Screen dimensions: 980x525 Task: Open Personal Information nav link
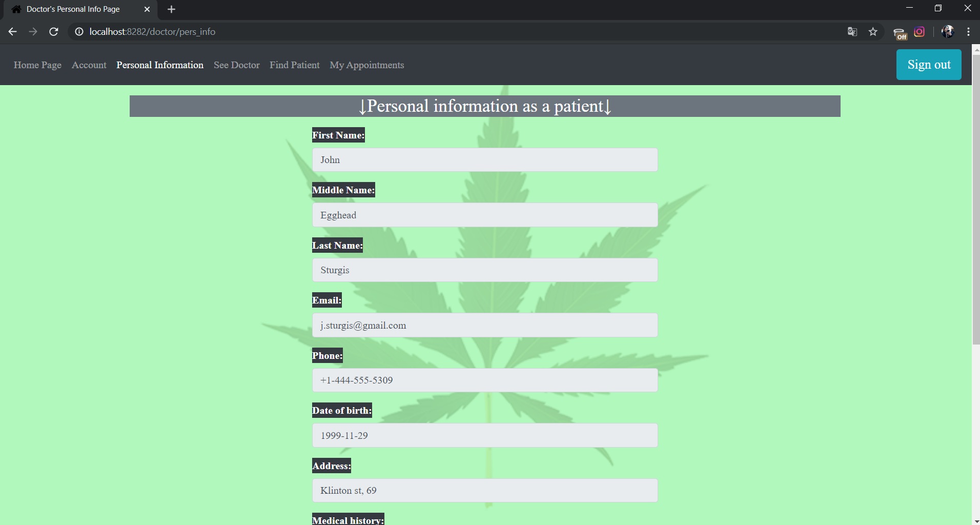(160, 65)
